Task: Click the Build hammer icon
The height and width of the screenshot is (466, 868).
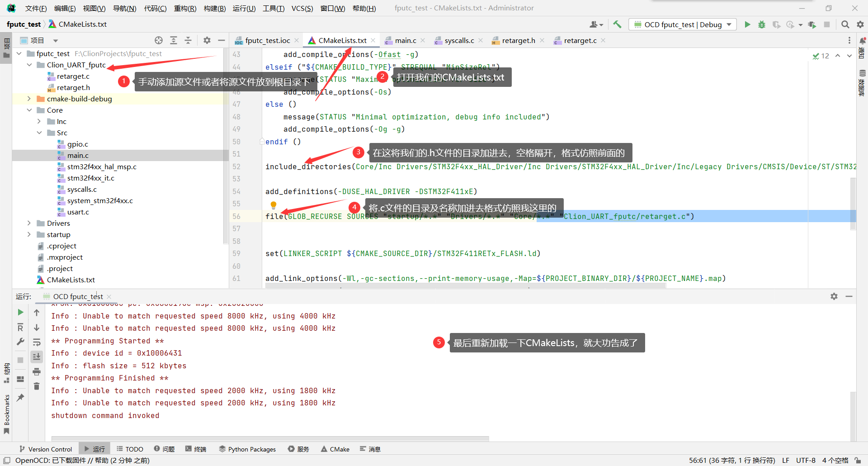Action: tap(617, 24)
